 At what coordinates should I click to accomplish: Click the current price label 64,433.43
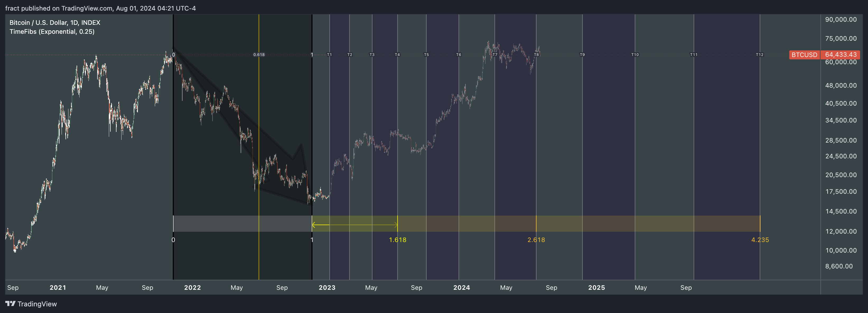click(840, 55)
